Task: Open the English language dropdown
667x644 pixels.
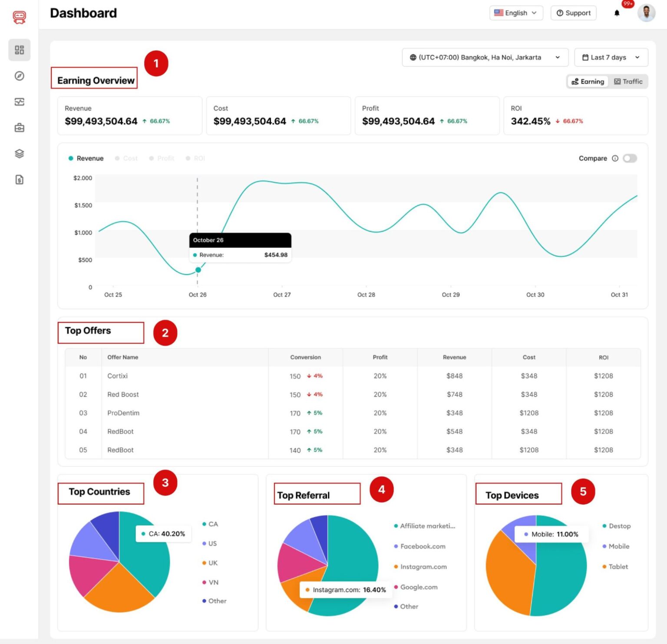Action: 515,13
